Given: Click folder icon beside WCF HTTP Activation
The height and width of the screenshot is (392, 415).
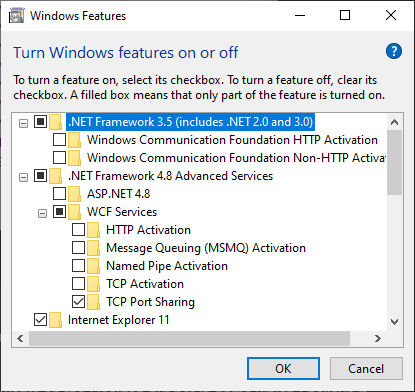Looking at the screenshot, I should pyautogui.click(x=75, y=140).
